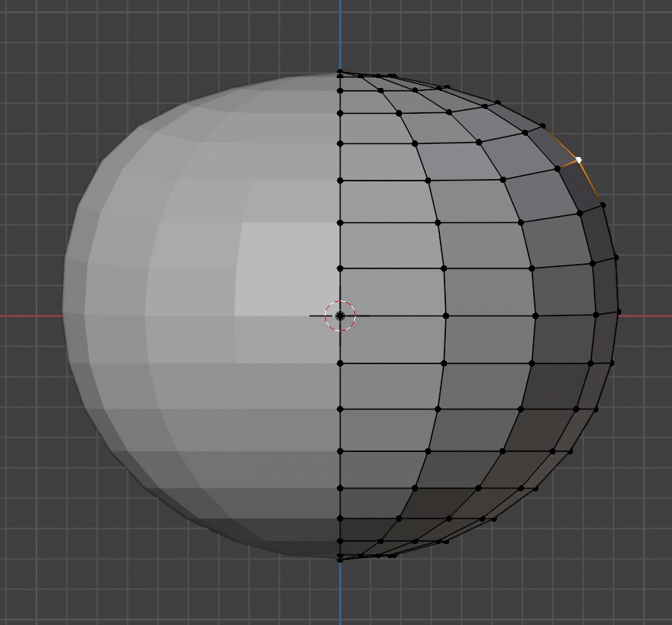Image resolution: width=672 pixels, height=625 pixels.
Task: Click the red X axis line right of sphere
Action: tap(645, 316)
